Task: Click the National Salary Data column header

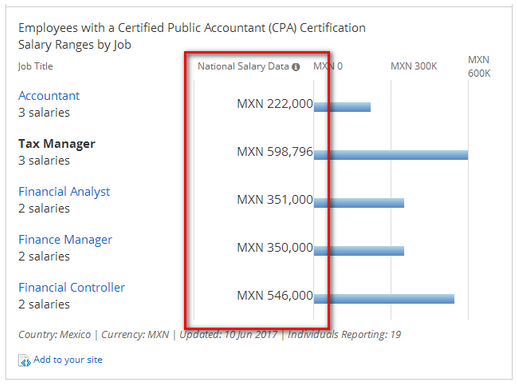Action: pos(243,67)
